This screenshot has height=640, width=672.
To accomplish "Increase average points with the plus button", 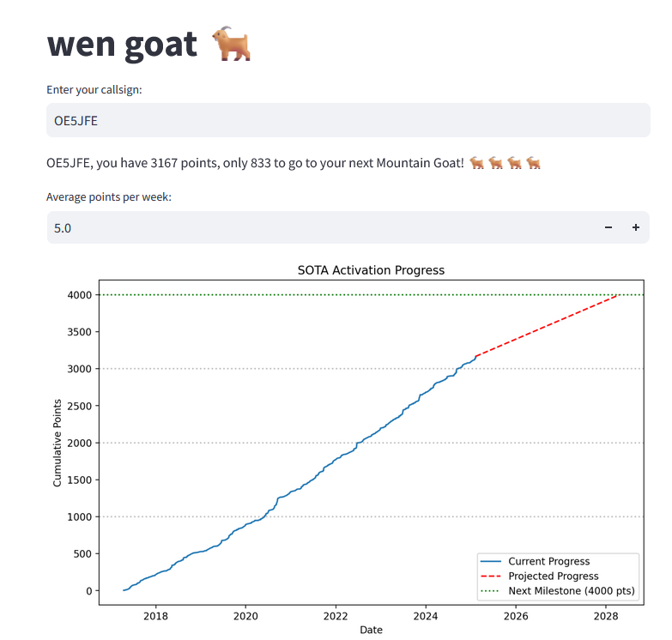I will (636, 227).
